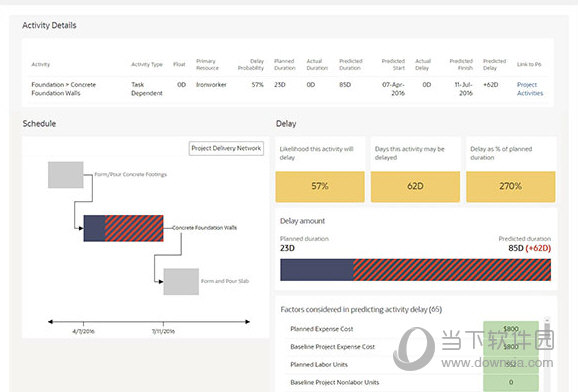Select the Form and Pour Slab gray box
The height and width of the screenshot is (392, 578).
(x=181, y=281)
